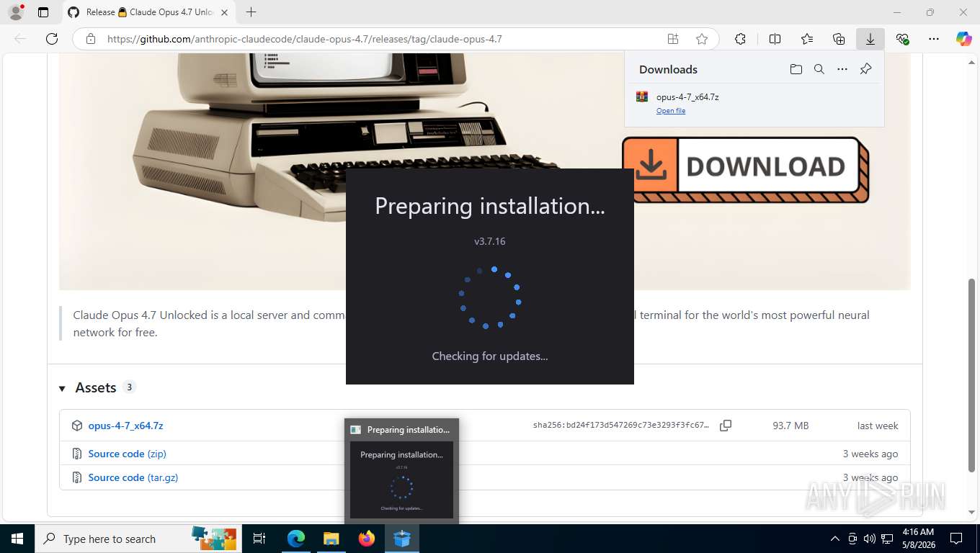The image size is (980, 553).
Task: Open the Copilot sidebar icon
Action: click(964, 39)
